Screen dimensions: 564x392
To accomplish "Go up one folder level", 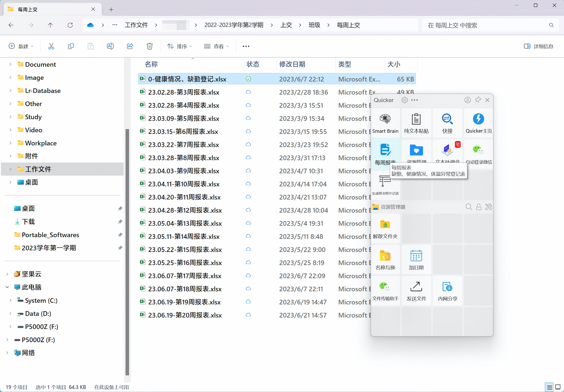I will click(x=50, y=25).
